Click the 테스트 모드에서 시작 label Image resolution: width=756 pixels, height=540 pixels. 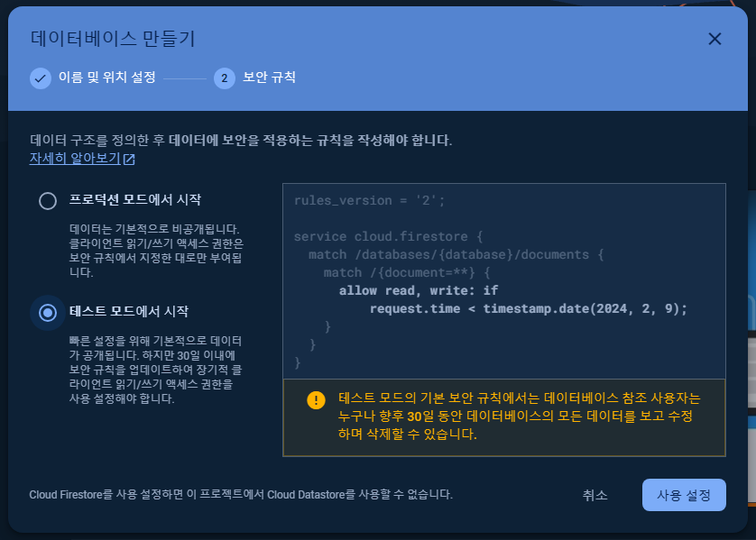click(129, 311)
